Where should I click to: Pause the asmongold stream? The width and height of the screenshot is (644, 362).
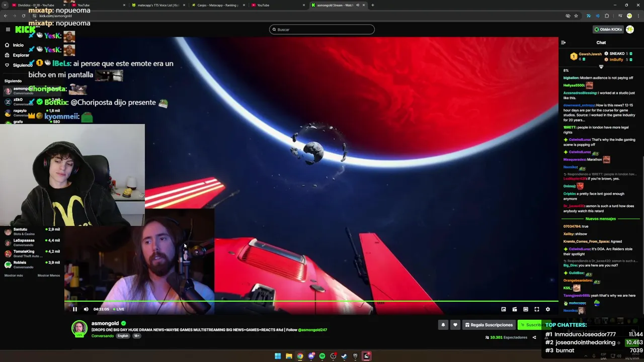(75, 309)
